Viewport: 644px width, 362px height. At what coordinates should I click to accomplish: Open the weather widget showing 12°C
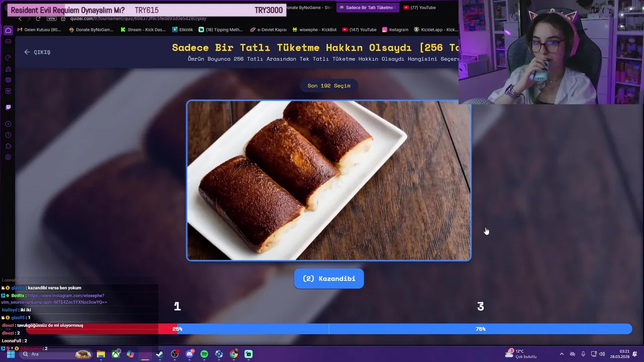click(x=522, y=354)
